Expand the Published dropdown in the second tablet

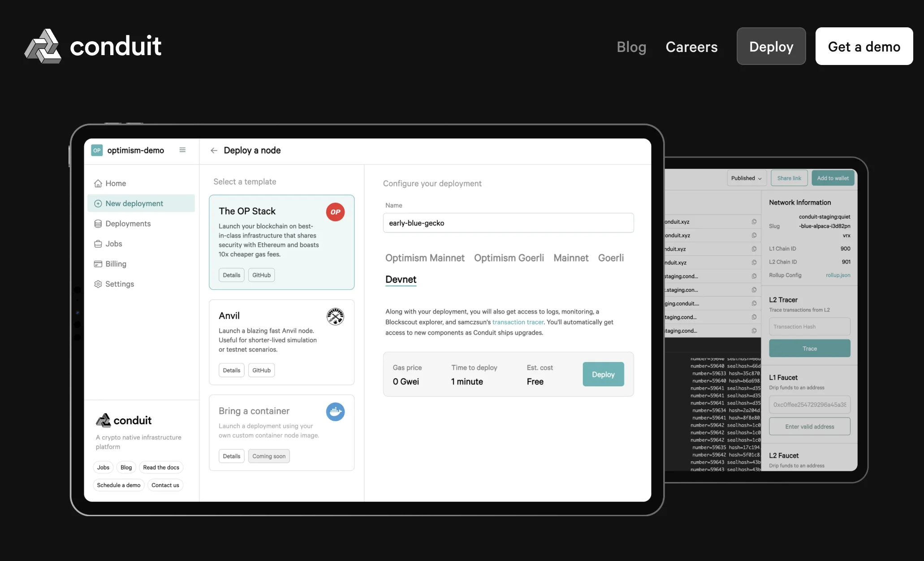click(x=746, y=178)
